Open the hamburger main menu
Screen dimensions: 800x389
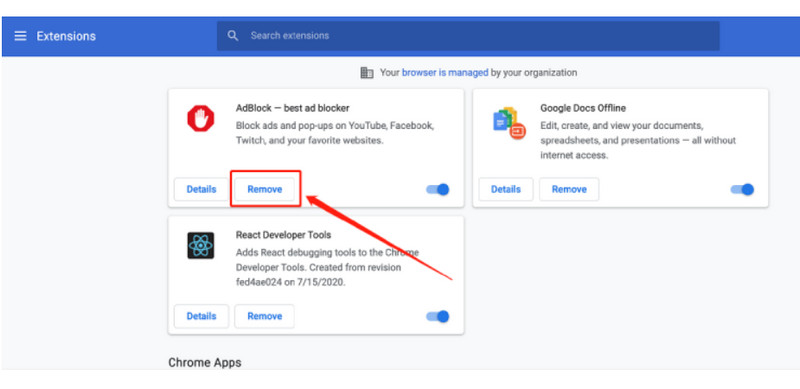click(20, 36)
